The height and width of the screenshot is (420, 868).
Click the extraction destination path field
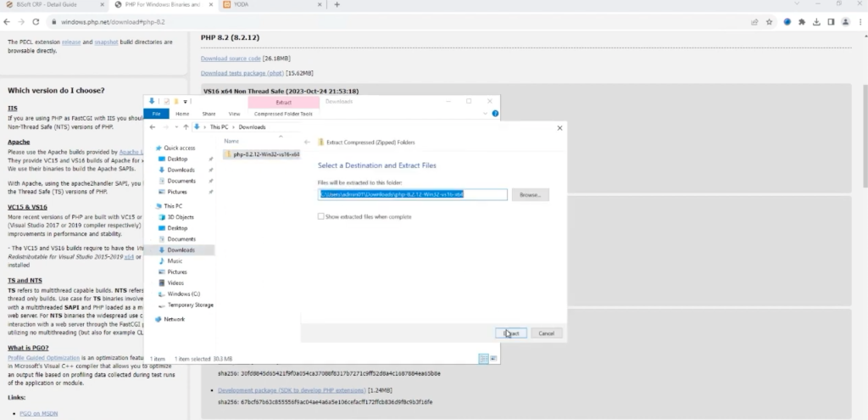pyautogui.click(x=413, y=194)
